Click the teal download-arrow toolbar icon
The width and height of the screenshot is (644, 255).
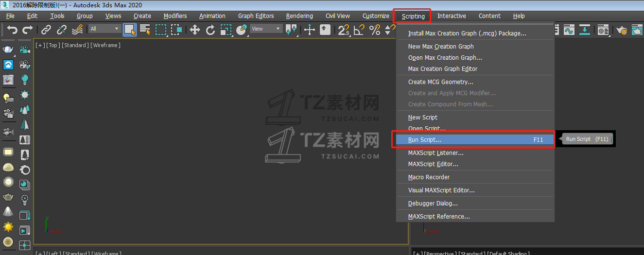(585, 30)
